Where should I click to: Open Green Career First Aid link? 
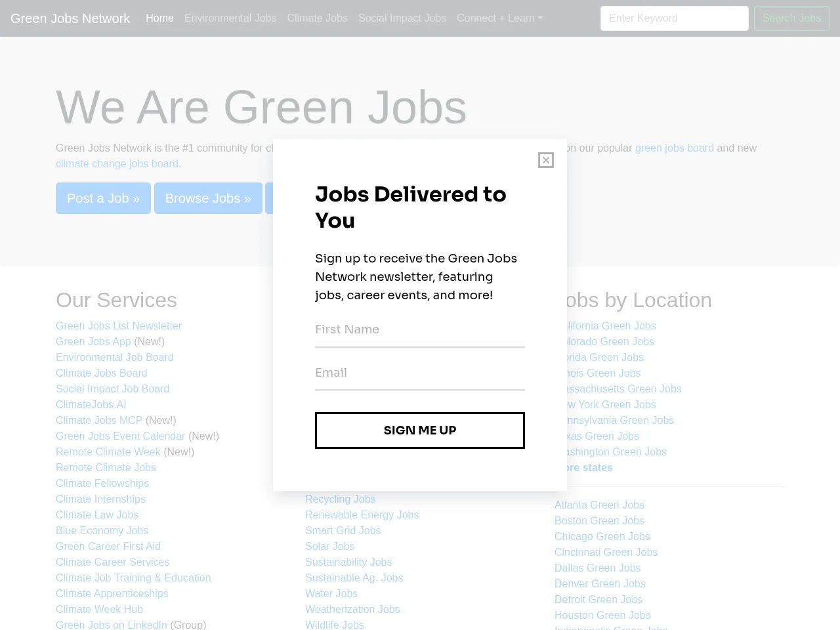tap(108, 546)
